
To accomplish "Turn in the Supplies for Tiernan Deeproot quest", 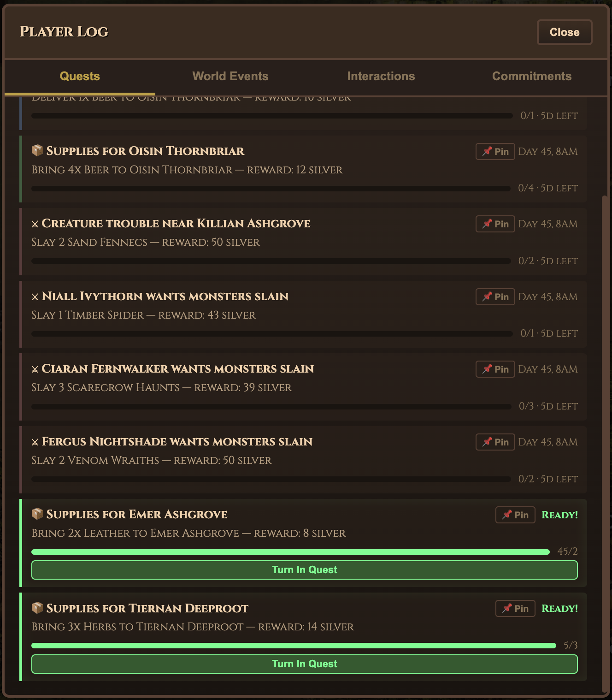I will point(304,664).
